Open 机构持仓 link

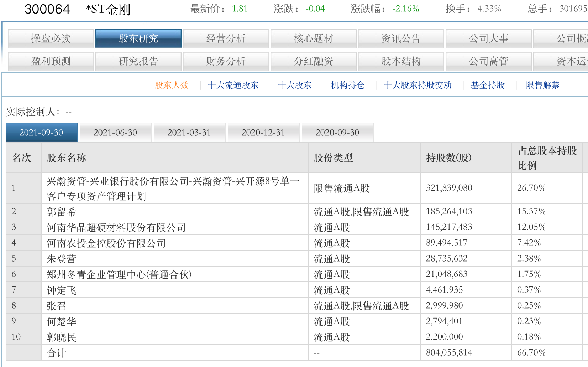point(348,85)
